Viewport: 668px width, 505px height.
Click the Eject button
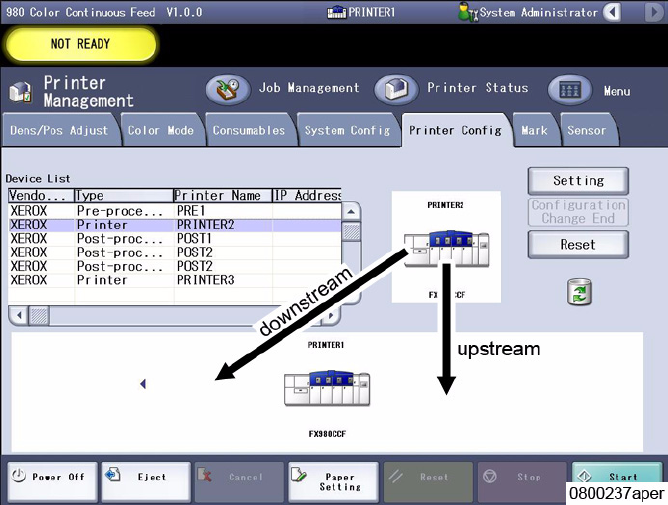click(x=146, y=481)
